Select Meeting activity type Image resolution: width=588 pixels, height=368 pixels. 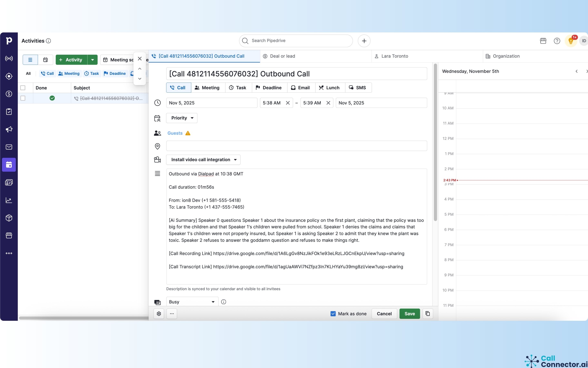pos(208,88)
